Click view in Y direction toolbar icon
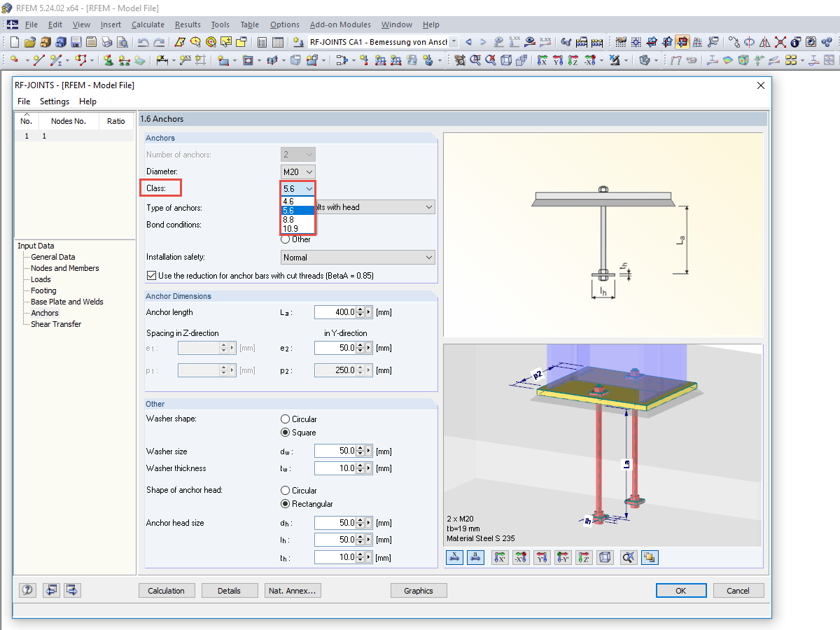Screen dimensions: 840x630 [557, 60]
